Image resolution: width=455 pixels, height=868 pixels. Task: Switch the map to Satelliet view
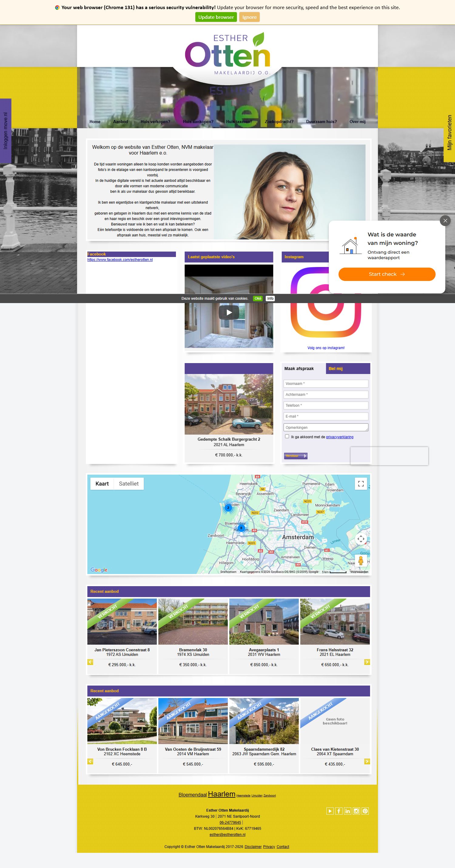tap(129, 483)
